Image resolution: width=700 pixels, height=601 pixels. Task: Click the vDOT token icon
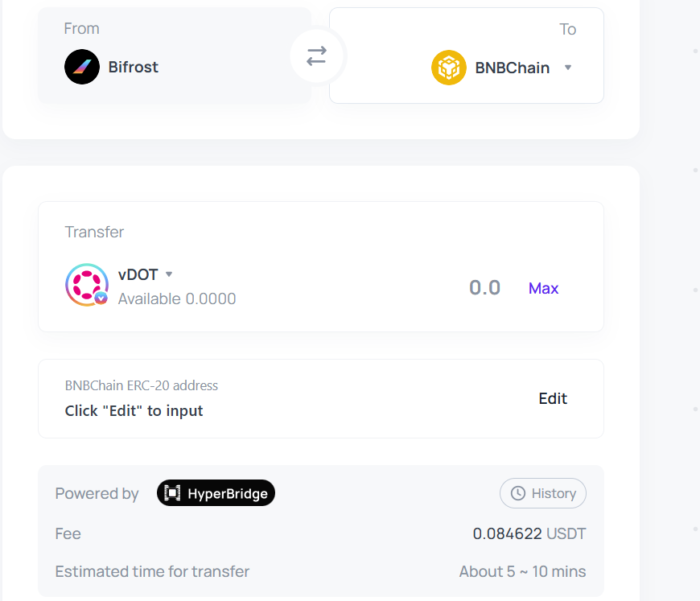point(86,284)
